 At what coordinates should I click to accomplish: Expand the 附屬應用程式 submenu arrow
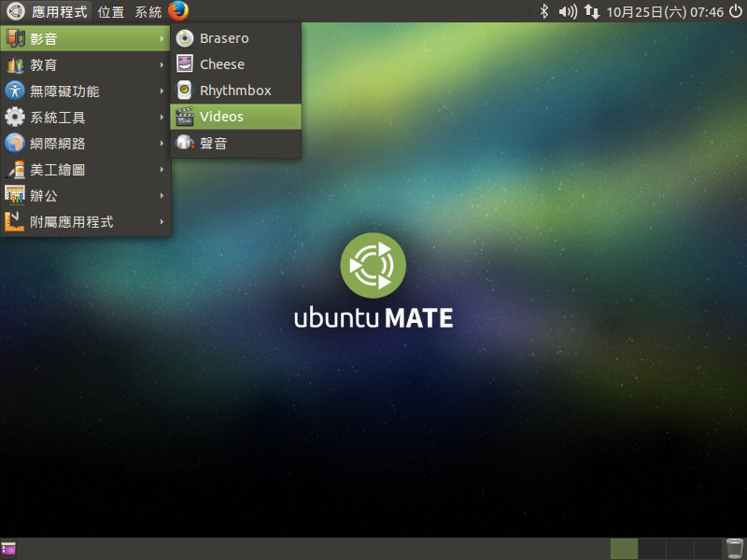point(162,222)
